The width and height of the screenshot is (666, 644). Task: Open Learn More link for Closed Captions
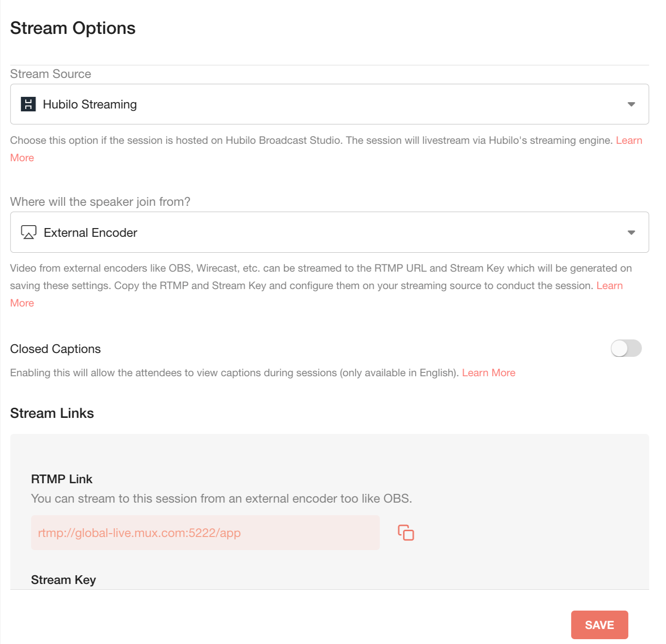pos(488,373)
